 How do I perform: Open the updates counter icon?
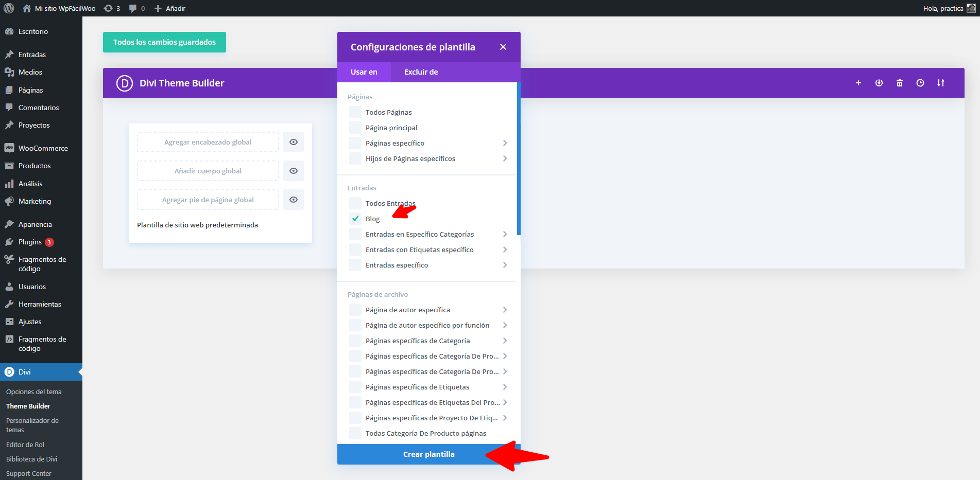(x=112, y=8)
